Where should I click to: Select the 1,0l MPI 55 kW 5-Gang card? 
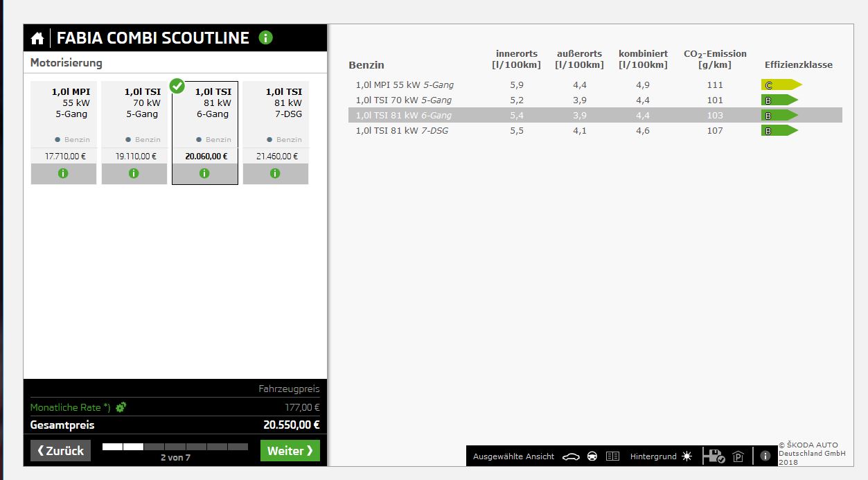(64, 133)
